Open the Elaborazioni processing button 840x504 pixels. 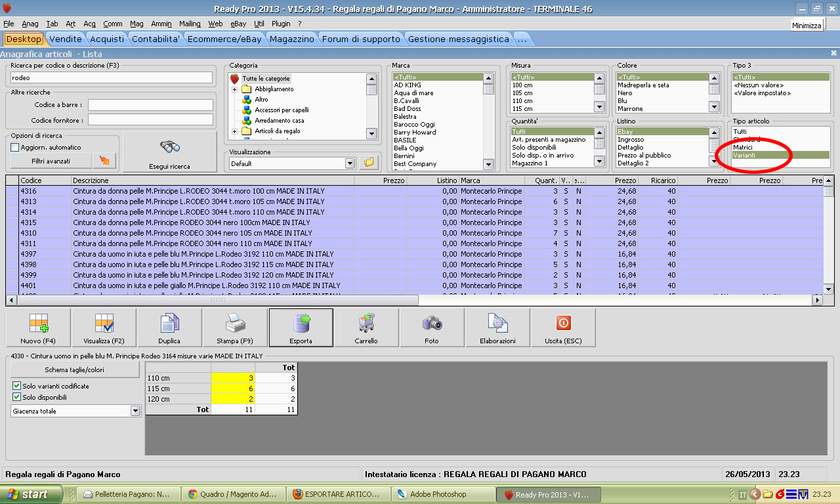point(497,327)
